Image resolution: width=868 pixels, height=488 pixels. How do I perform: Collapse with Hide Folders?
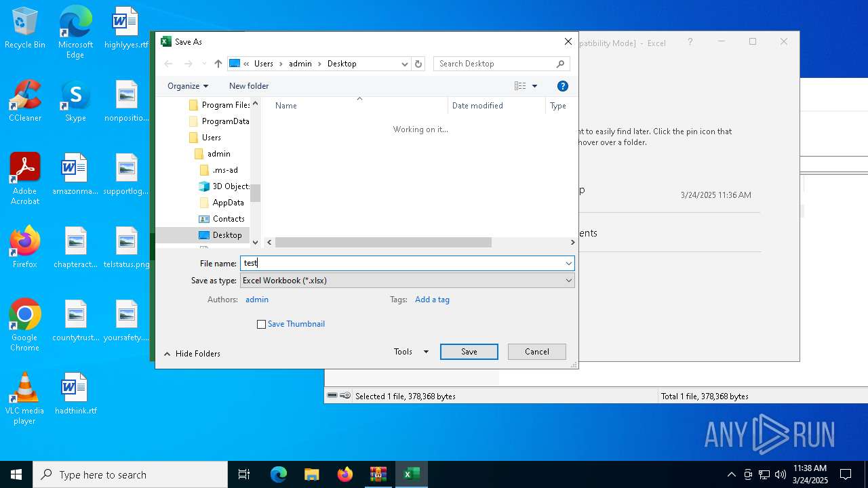(x=192, y=354)
